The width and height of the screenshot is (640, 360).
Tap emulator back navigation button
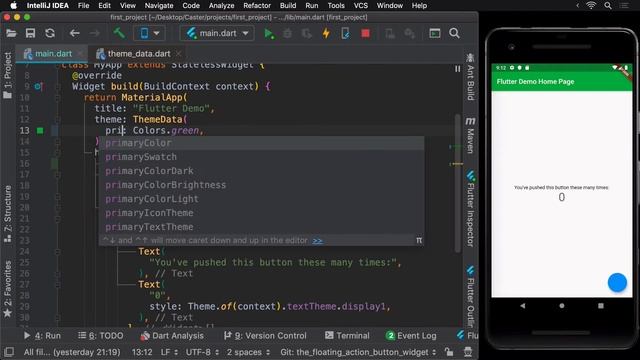tap(523, 306)
